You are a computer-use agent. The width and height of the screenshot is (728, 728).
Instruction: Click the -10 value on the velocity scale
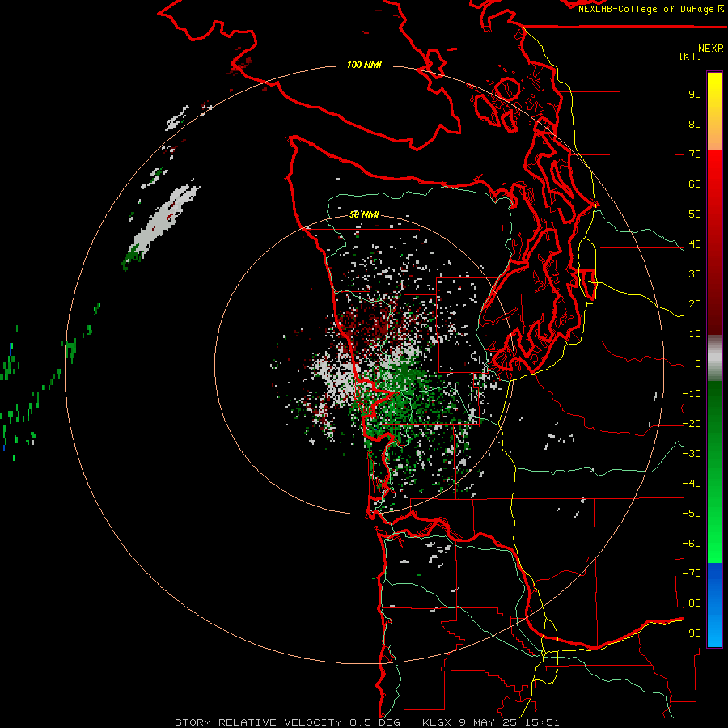(692, 394)
